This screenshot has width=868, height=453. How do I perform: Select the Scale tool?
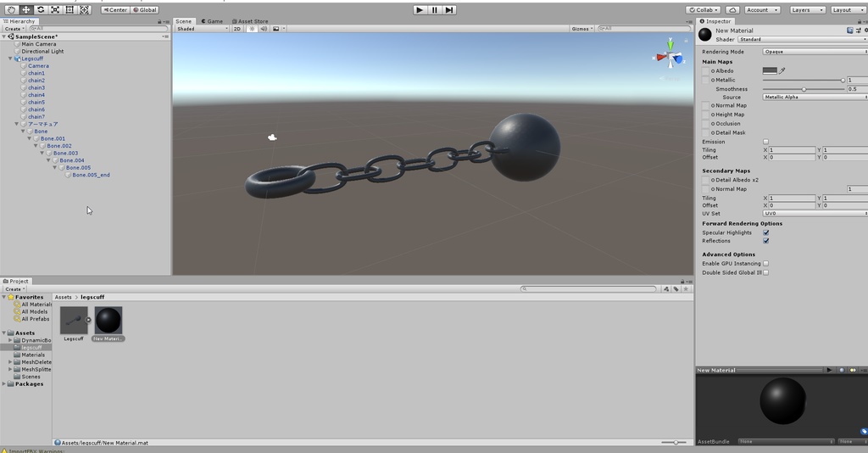pos(55,10)
